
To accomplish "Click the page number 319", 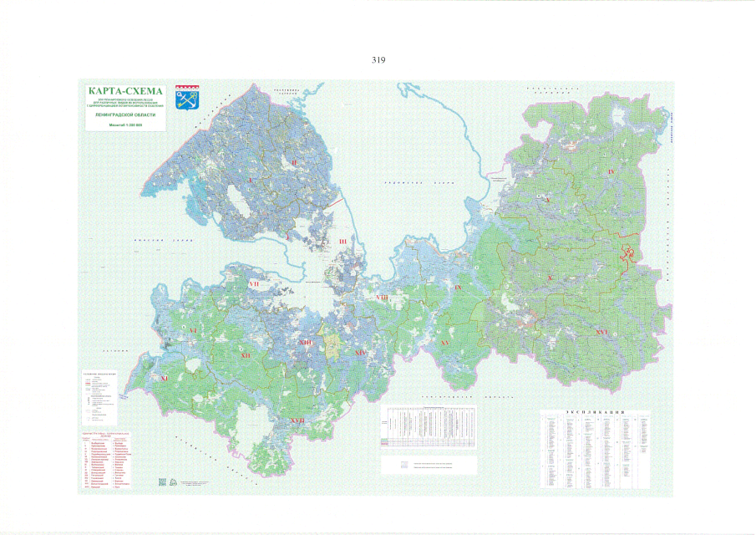I will (x=378, y=60).
